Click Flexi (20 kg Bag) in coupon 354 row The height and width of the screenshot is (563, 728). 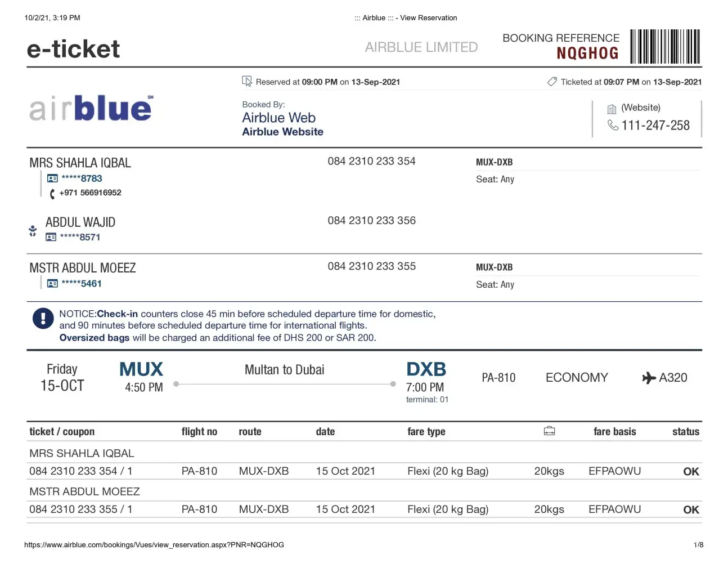coord(448,471)
